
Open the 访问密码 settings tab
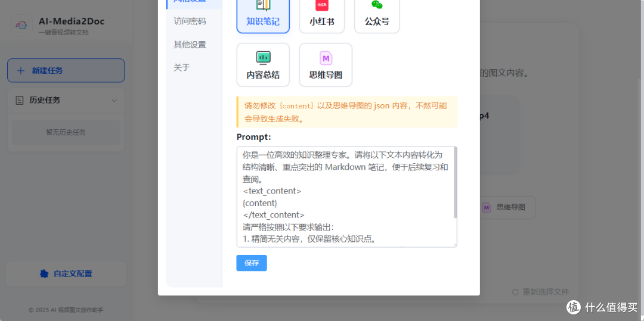(190, 21)
